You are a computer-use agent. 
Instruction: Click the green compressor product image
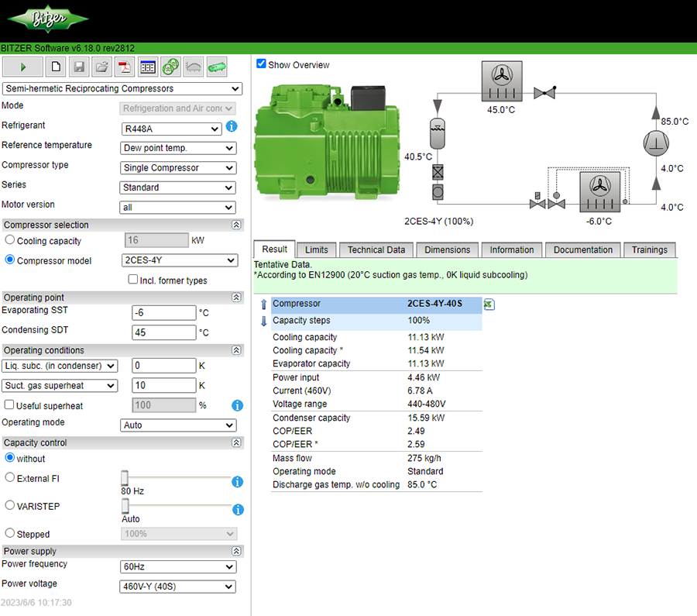point(327,142)
